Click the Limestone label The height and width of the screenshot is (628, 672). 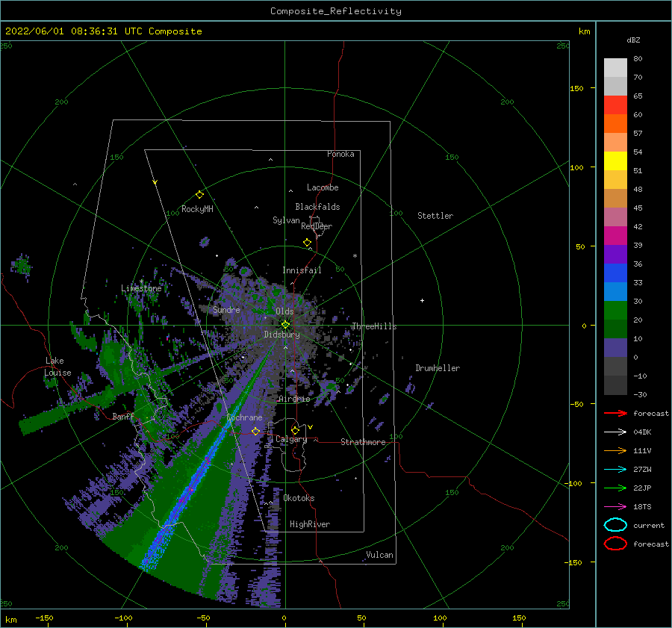pyautogui.click(x=141, y=288)
